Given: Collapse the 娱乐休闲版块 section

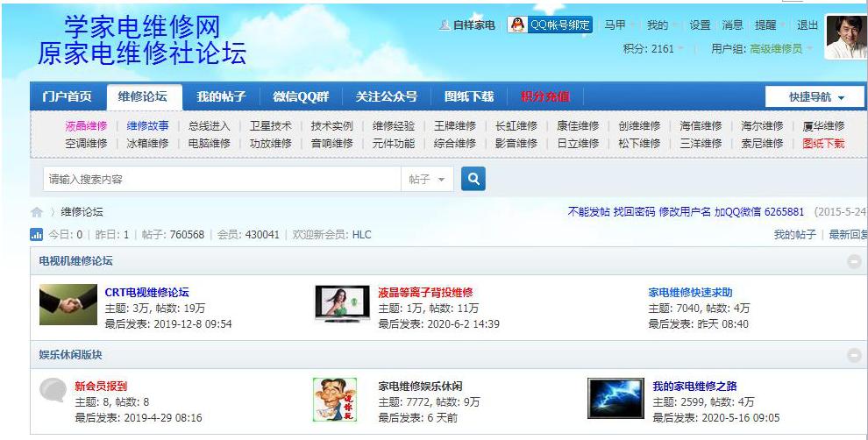Looking at the screenshot, I should click(854, 355).
